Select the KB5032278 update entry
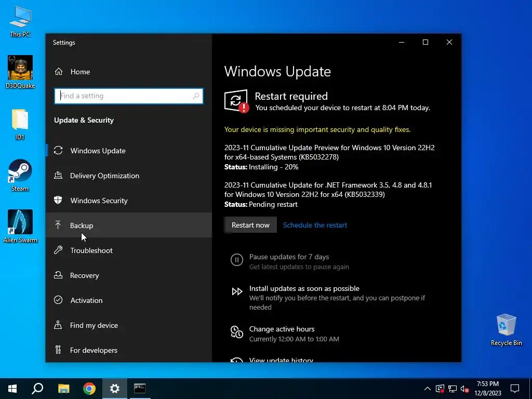This screenshot has height=399, width=532. coord(329,157)
